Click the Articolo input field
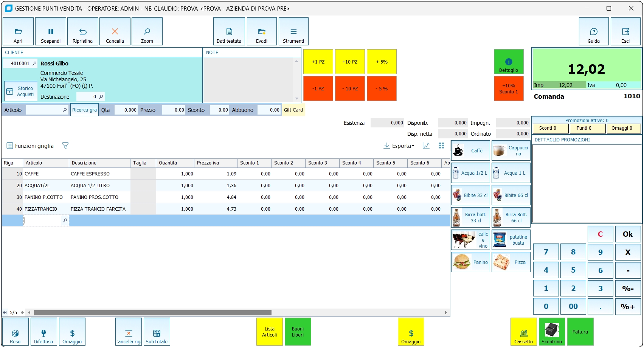Screen dimensions: 644x349 (44, 110)
